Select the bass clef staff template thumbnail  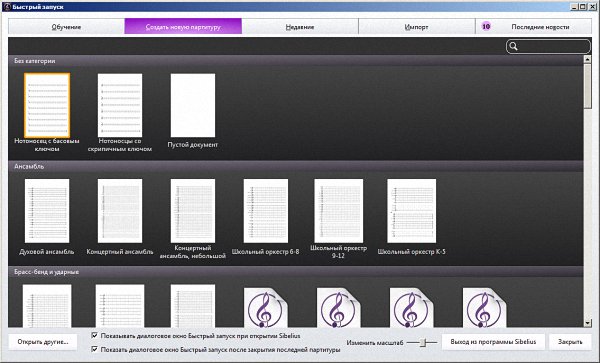[x=47, y=105]
